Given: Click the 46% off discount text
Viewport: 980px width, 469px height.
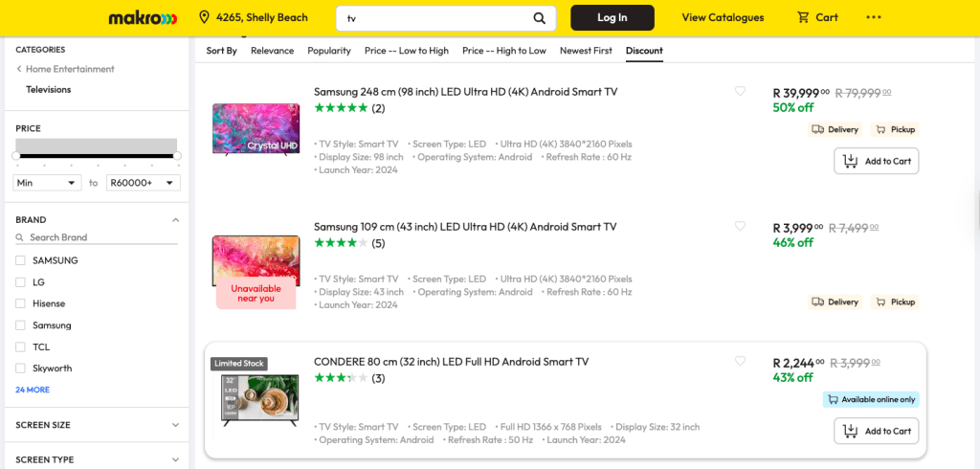Looking at the screenshot, I should pos(793,242).
